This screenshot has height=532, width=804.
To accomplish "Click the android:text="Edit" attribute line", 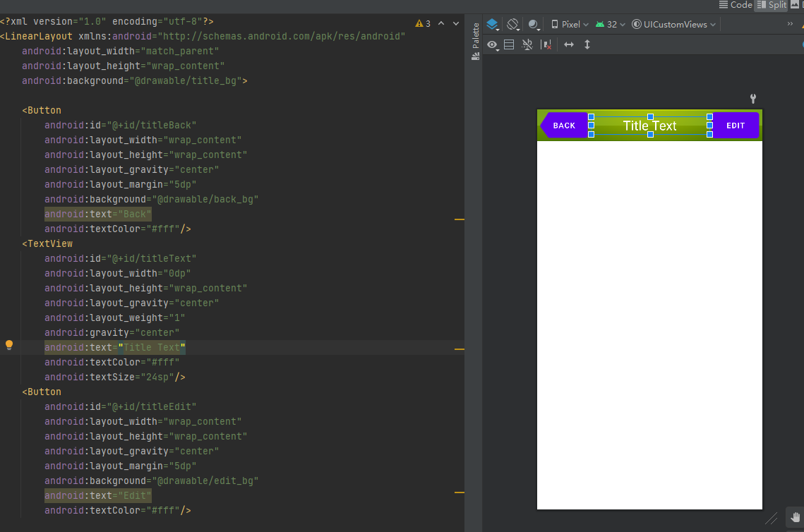I will pos(98,495).
